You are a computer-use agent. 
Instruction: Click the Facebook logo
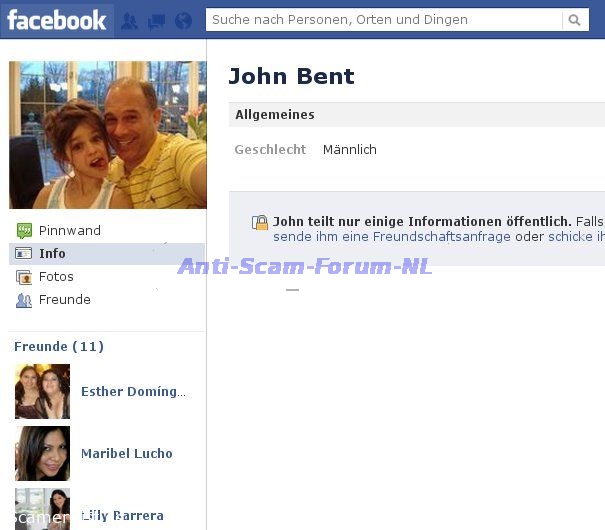coord(57,19)
